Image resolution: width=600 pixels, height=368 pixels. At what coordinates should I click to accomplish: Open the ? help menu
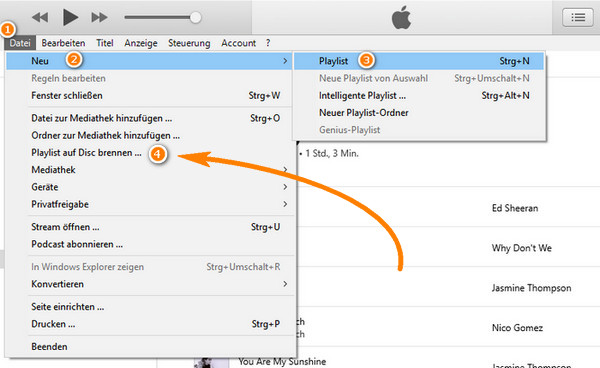point(268,43)
